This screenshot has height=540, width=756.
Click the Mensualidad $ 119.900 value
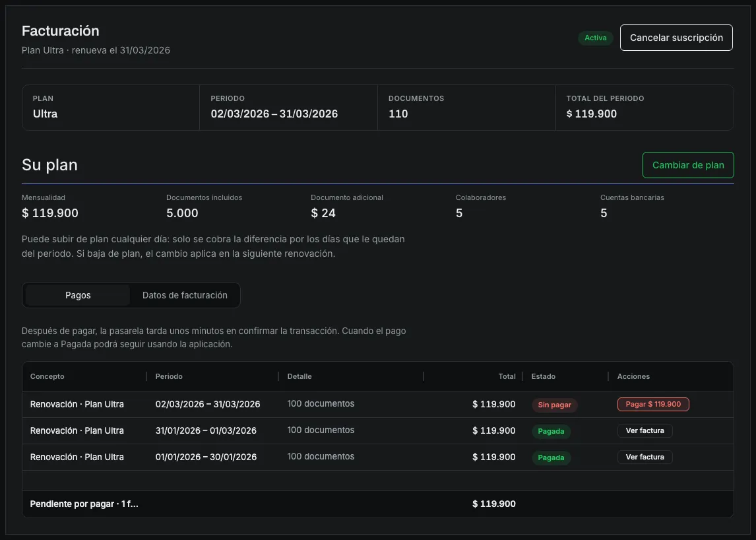tap(50, 213)
